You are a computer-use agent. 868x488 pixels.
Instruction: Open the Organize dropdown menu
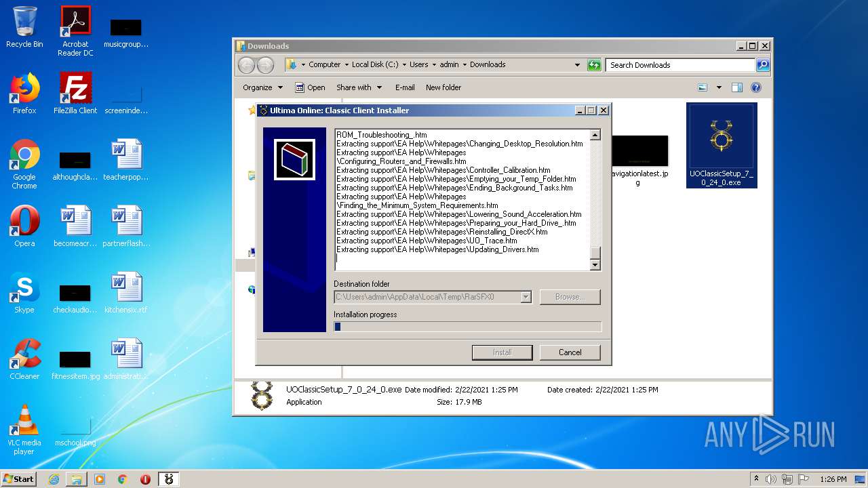[x=263, y=87]
